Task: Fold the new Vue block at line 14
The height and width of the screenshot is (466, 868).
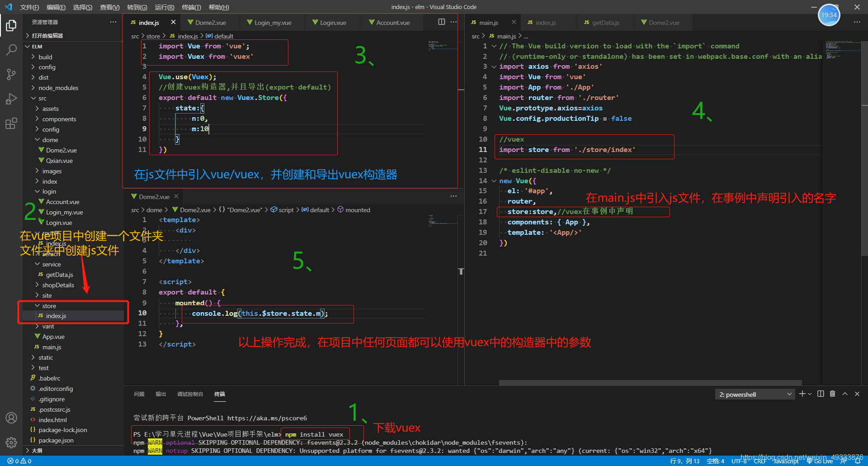Action: 494,181
